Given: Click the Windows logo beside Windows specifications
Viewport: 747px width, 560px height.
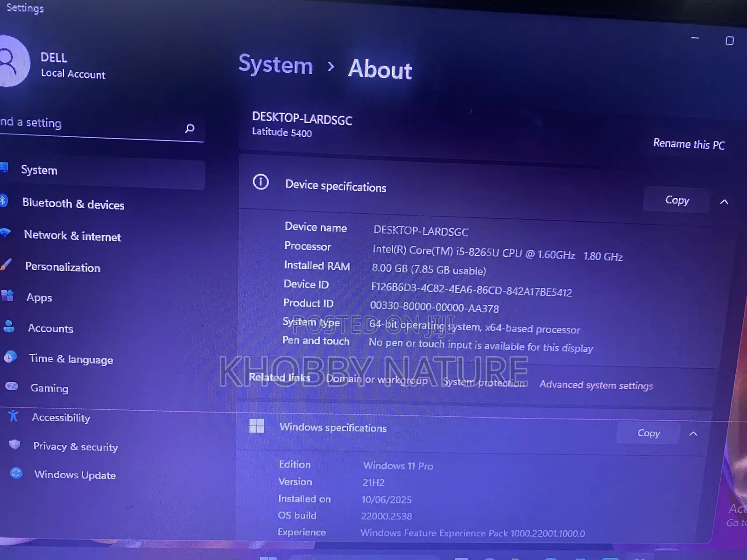Looking at the screenshot, I should click(x=257, y=426).
